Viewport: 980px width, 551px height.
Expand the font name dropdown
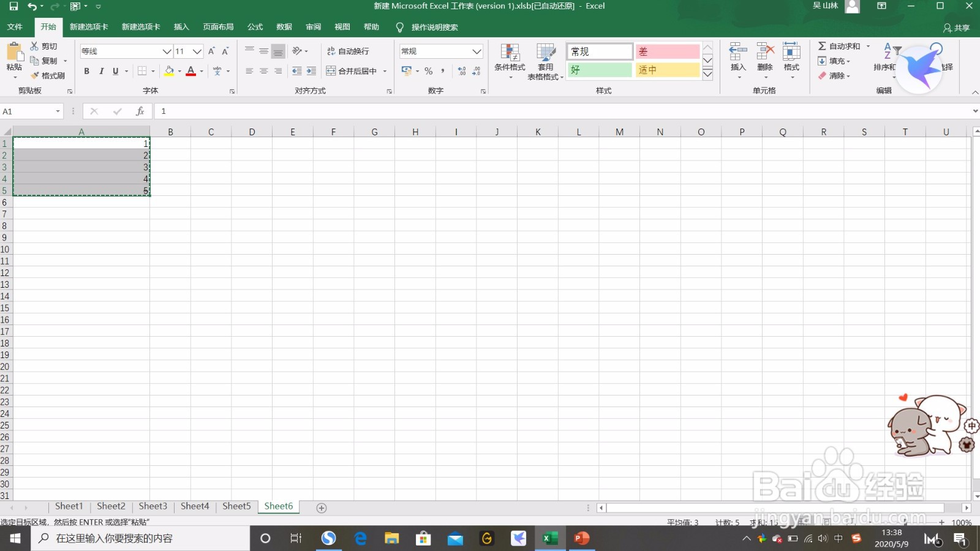click(x=167, y=51)
